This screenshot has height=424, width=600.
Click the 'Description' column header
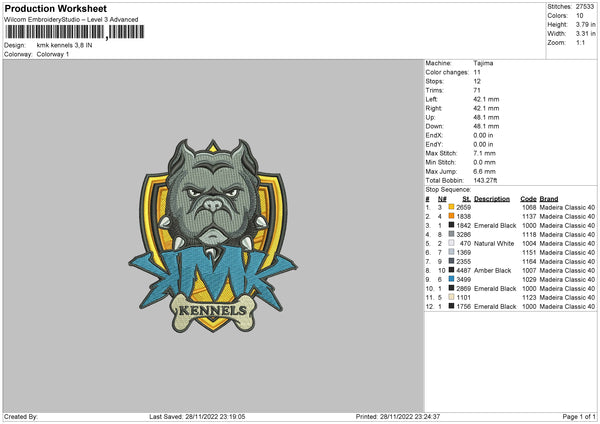click(492, 199)
